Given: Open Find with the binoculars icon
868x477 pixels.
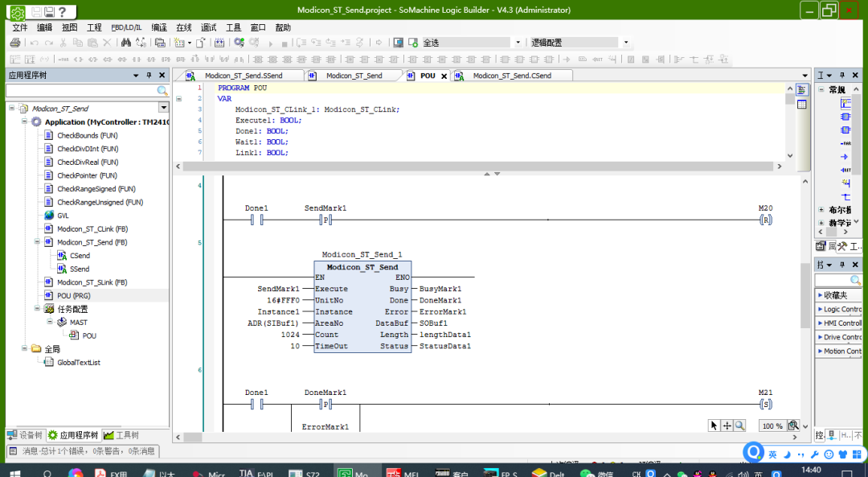Looking at the screenshot, I should 125,43.
